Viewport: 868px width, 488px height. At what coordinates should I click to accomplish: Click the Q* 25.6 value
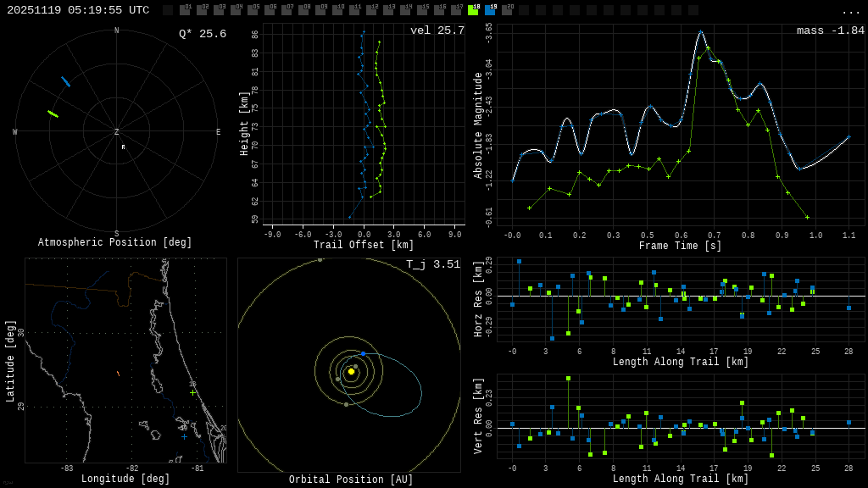pos(202,34)
